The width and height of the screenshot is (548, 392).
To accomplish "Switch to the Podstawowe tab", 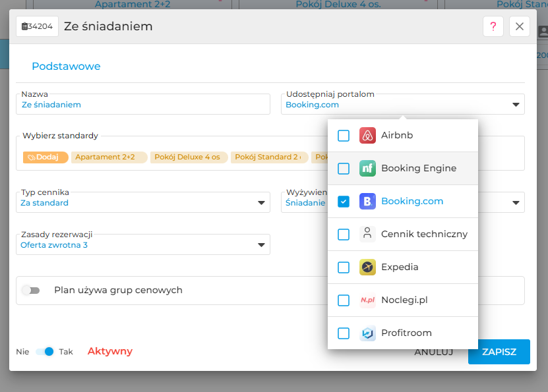I will (x=66, y=67).
